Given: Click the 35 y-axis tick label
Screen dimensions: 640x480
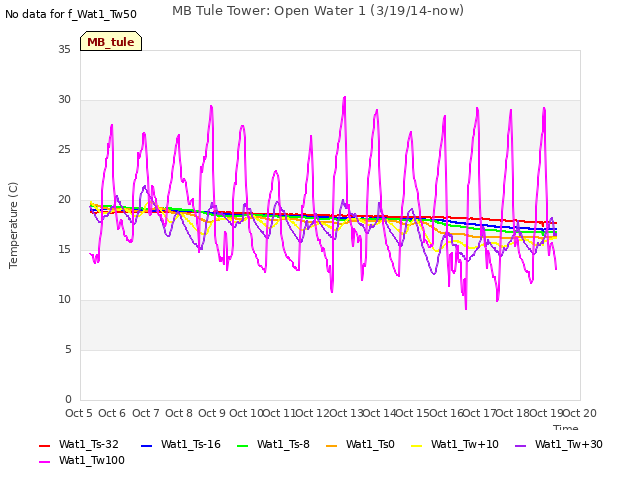Looking at the screenshot, I should (x=64, y=49).
